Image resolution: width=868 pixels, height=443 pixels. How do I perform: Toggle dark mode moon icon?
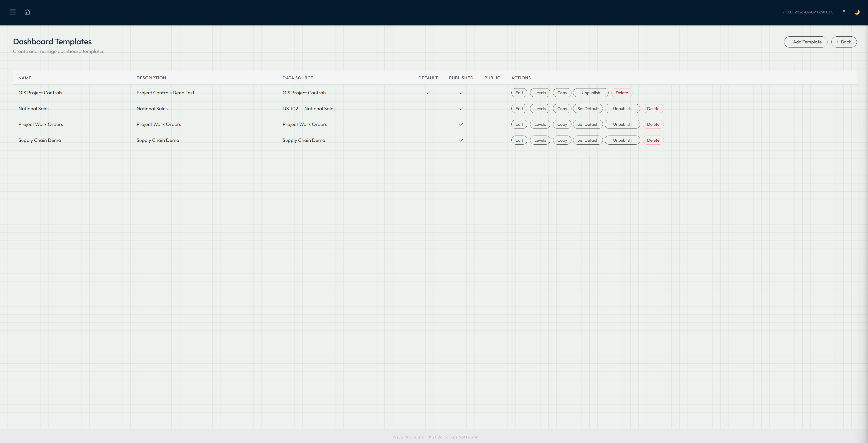857,12
